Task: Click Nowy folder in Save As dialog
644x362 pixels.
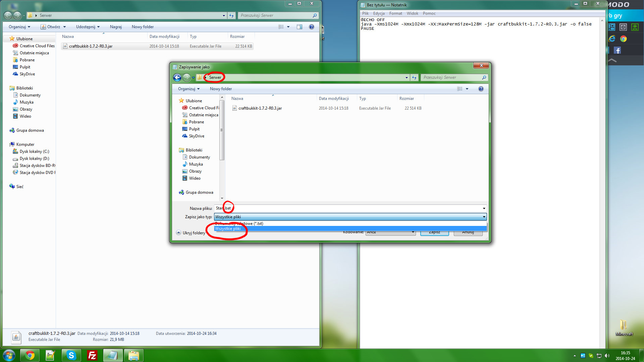Action: [221, 89]
